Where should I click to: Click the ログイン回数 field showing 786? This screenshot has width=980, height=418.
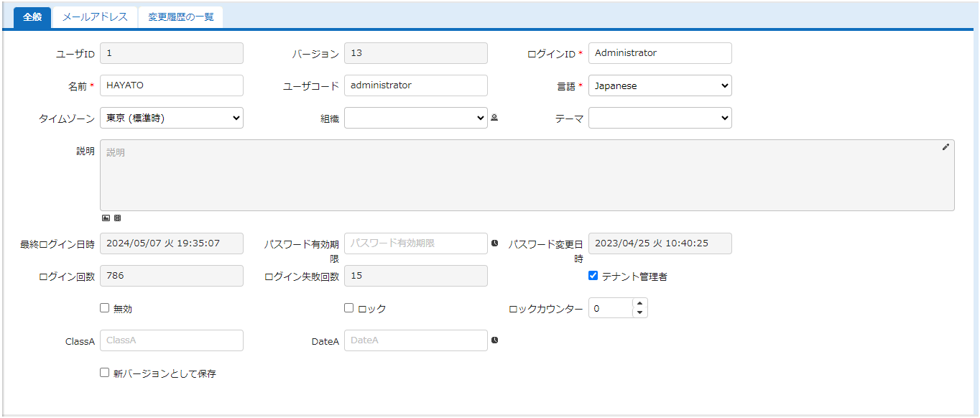[172, 276]
